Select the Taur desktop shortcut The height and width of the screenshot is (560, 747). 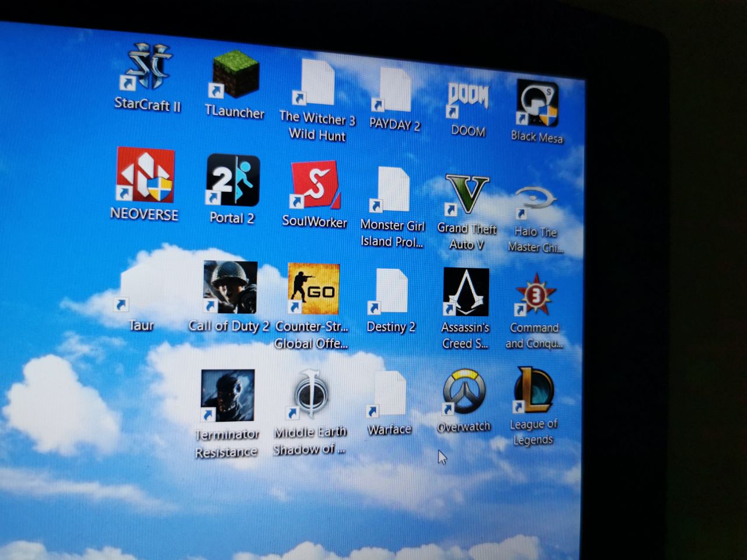(x=142, y=288)
